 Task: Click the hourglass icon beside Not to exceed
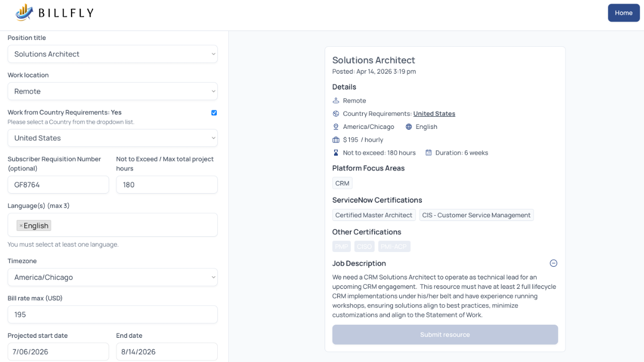point(336,153)
